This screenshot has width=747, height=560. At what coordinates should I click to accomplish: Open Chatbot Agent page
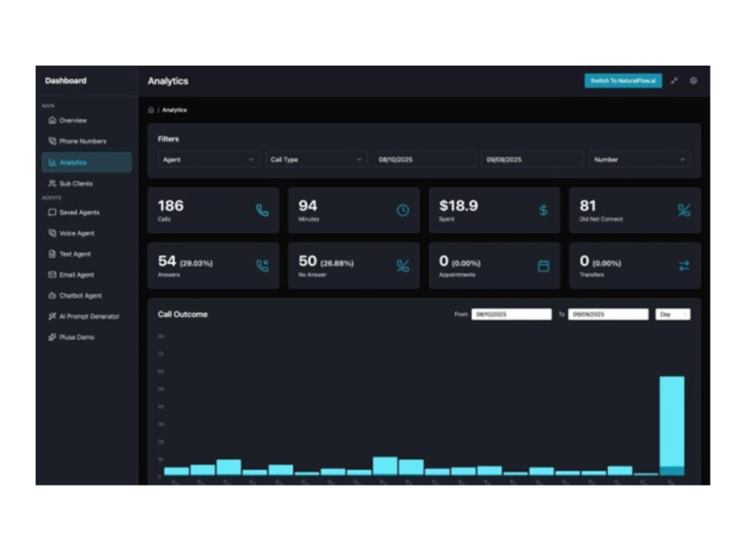[86, 295]
